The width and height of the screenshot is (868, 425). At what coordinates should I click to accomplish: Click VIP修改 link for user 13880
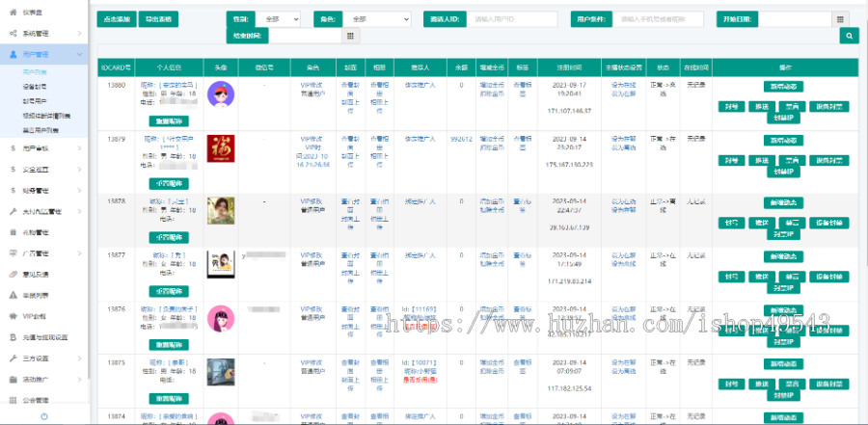tap(312, 85)
